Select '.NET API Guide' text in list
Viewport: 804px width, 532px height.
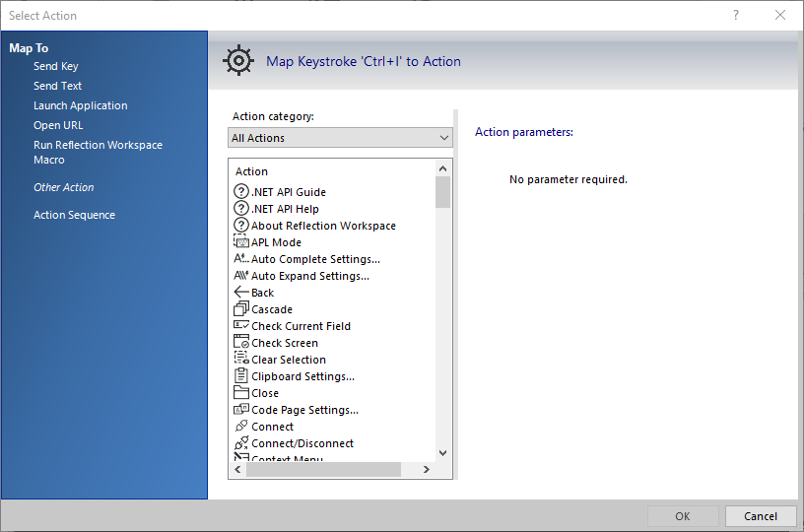coord(289,192)
